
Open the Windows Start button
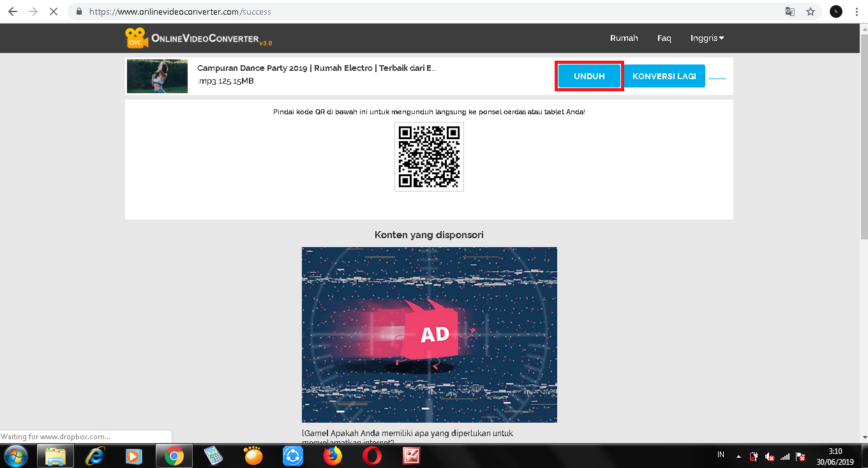[15, 456]
